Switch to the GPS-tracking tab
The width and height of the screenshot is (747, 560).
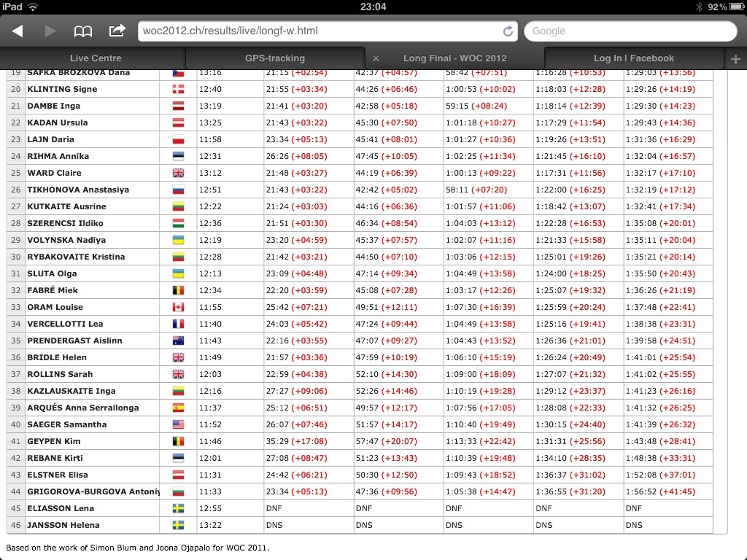click(x=274, y=58)
